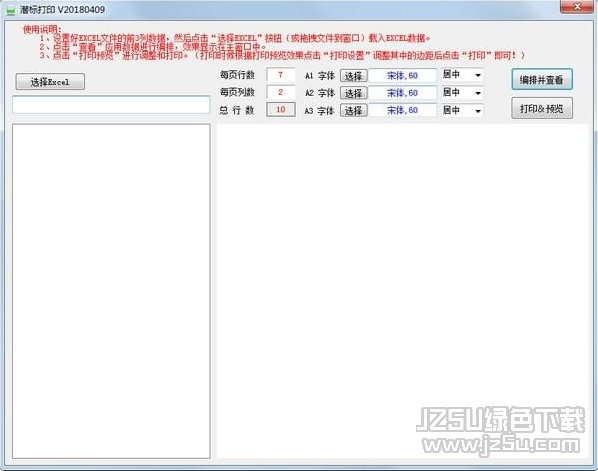Click the 每页列数 label

click(237, 92)
